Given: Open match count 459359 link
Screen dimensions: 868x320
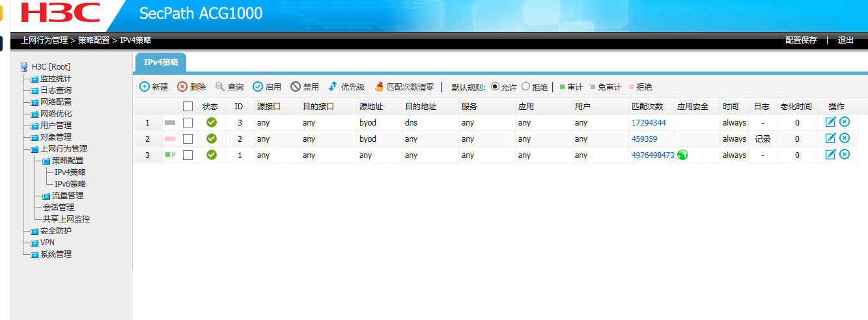Looking at the screenshot, I should pyautogui.click(x=645, y=139).
